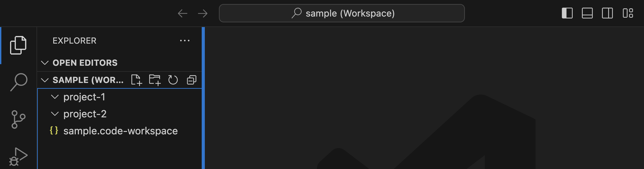644x169 pixels.
Task: Collapse all folders in the explorer
Action: [x=191, y=80]
